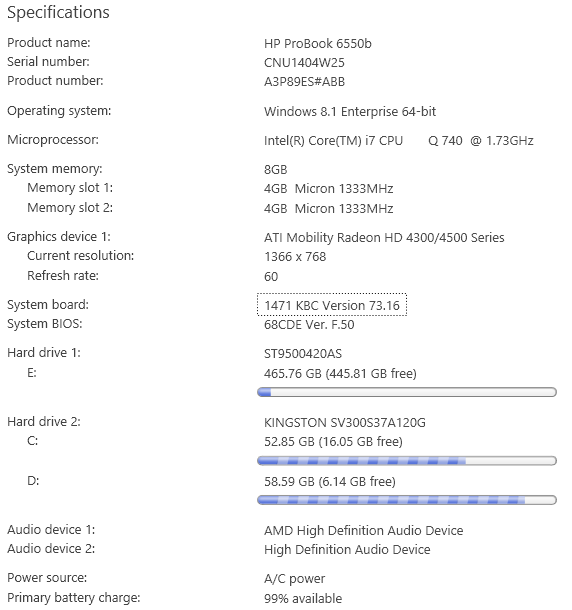This screenshot has width=572, height=610.
Task: Click the 'Operating system:' label
Action: pyautogui.click(x=59, y=111)
